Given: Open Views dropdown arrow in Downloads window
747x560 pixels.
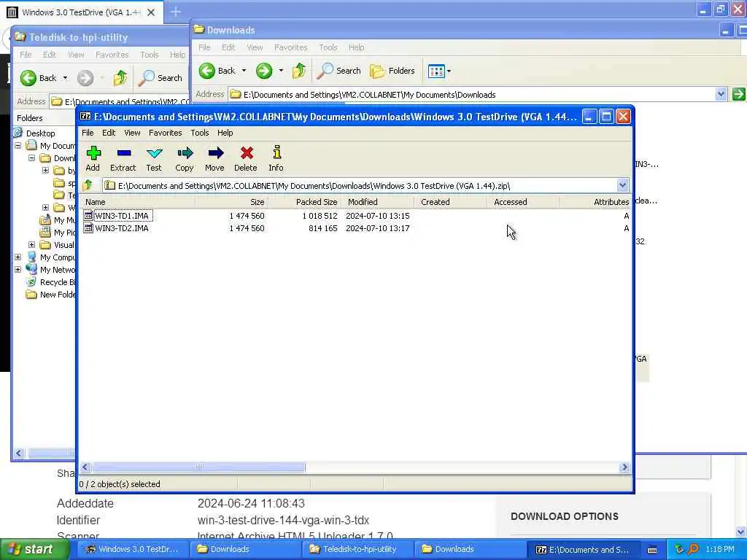Looking at the screenshot, I should [449, 71].
